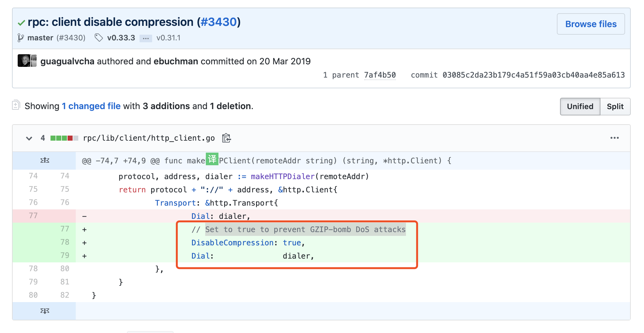Collapse the http_client.go file diff

coord(29,138)
